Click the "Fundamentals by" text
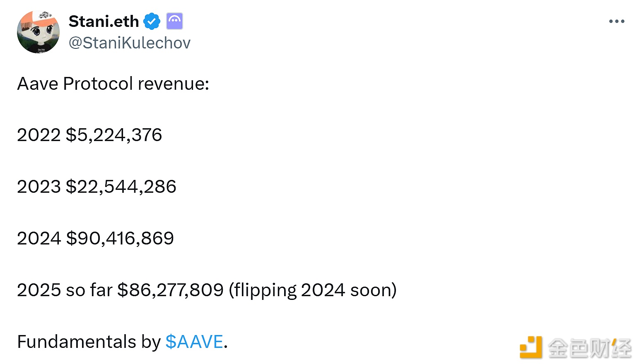637x364 pixels. [89, 342]
